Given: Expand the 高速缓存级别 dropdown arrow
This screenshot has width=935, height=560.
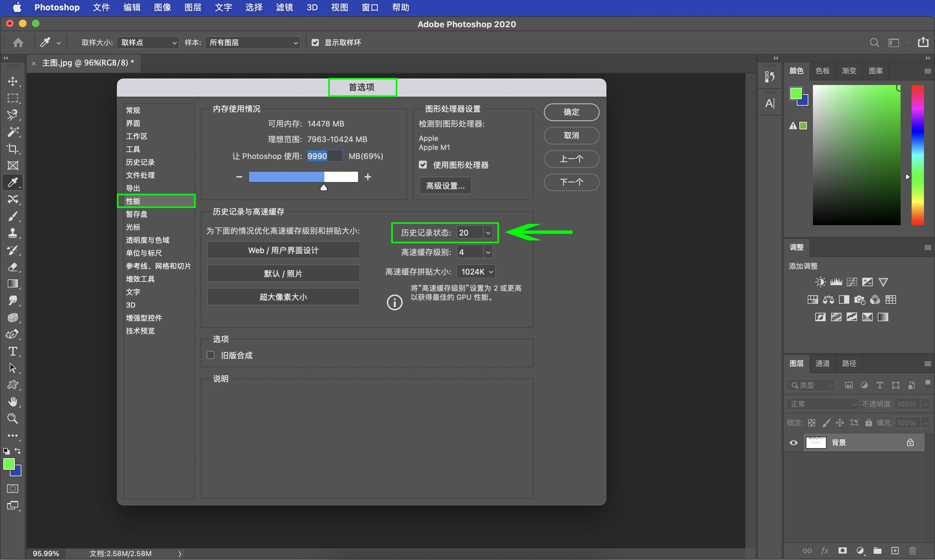Looking at the screenshot, I should [488, 252].
